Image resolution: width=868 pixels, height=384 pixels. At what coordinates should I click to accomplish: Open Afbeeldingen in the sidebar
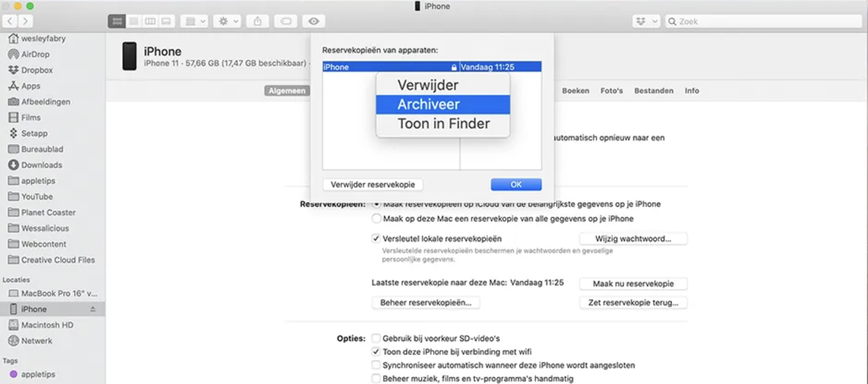tap(40, 102)
